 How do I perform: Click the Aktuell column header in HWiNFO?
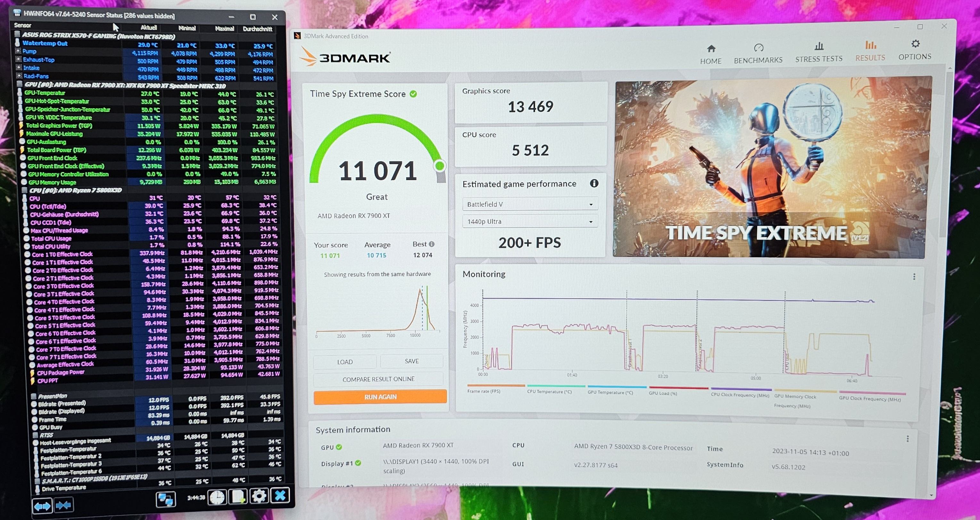coord(148,27)
